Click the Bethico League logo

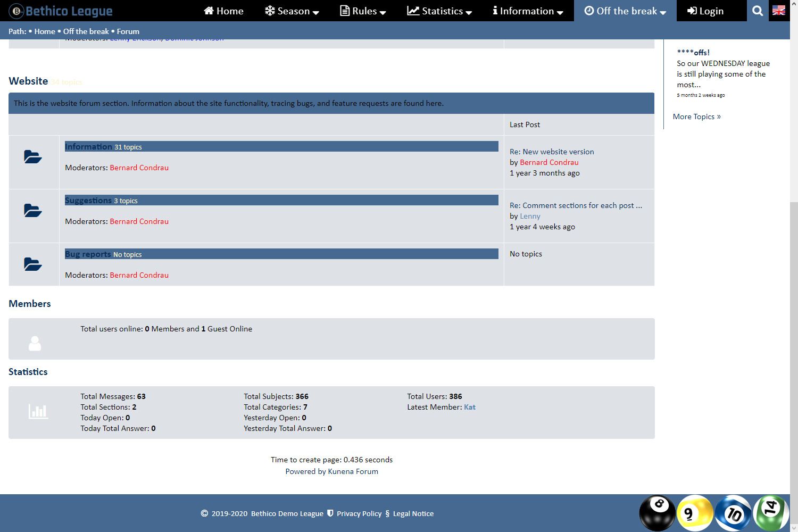61,11
